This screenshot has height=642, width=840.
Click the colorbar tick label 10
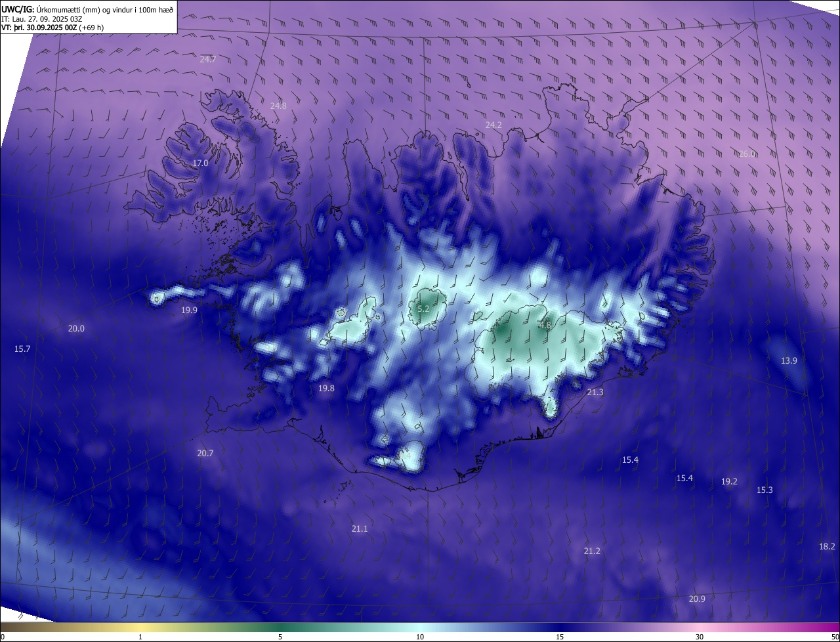click(420, 637)
